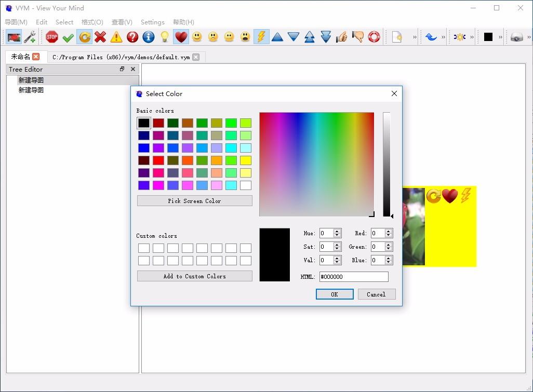
Task: Toggle the lightning bolt flag icon
Action: [261, 37]
